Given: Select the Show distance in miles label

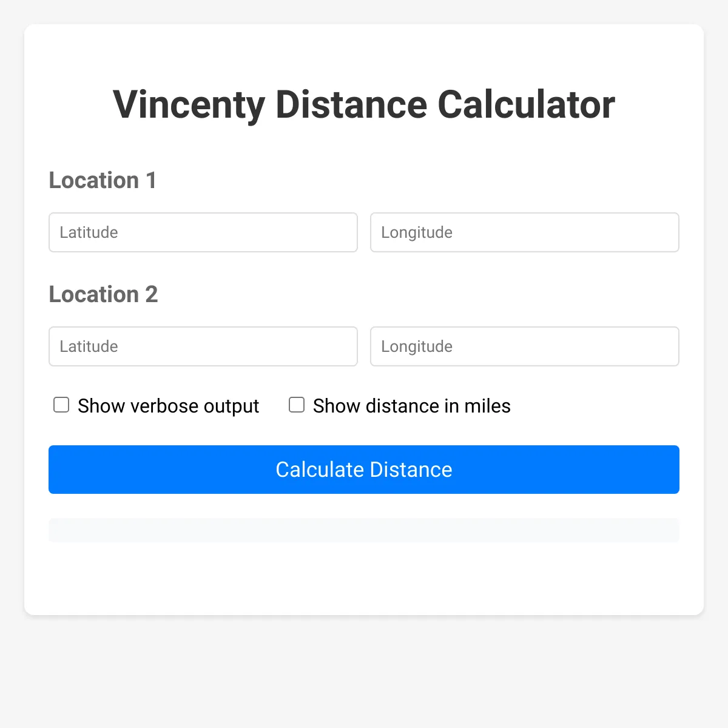Looking at the screenshot, I should pyautogui.click(x=411, y=406).
